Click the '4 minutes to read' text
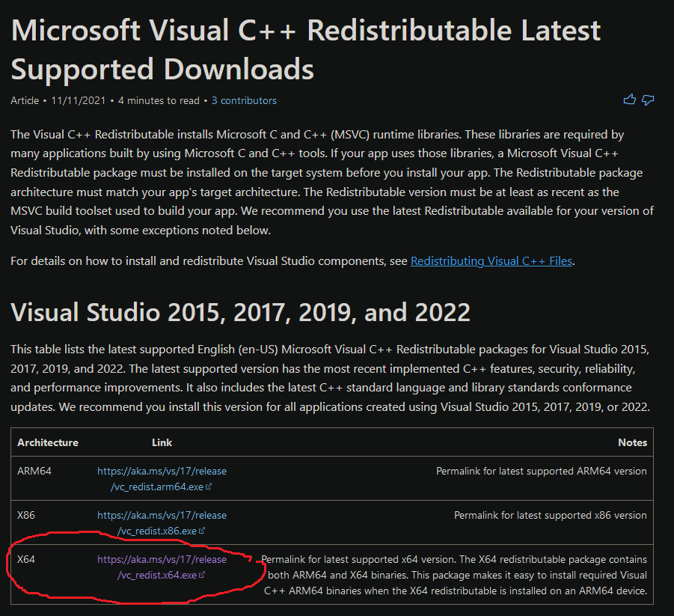The image size is (674, 616). point(159,100)
